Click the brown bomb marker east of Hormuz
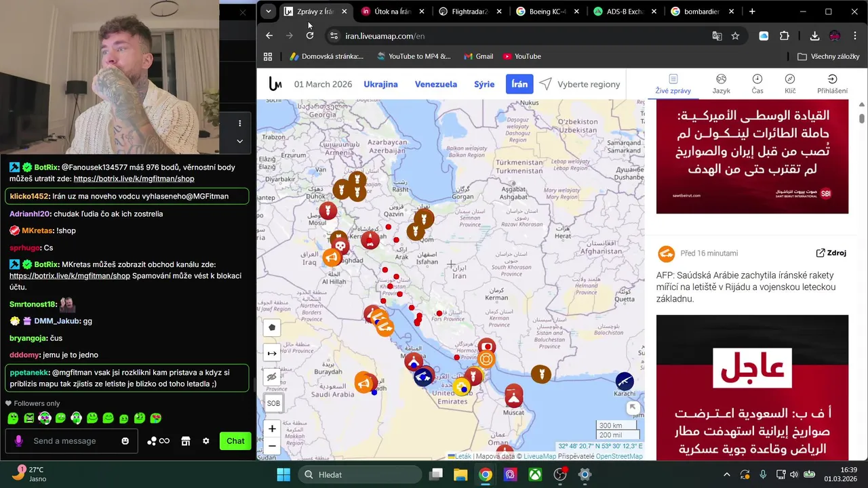This screenshot has width=868, height=488. [x=540, y=373]
